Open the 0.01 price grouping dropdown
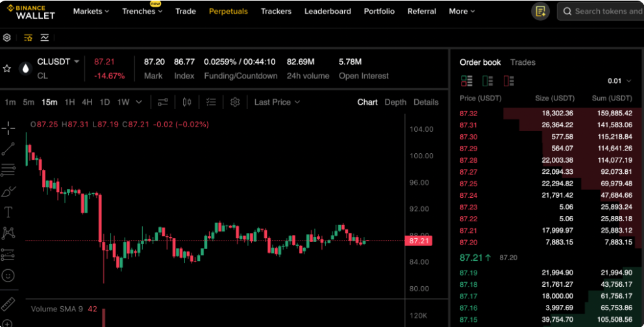The height and width of the screenshot is (327, 644). (619, 81)
